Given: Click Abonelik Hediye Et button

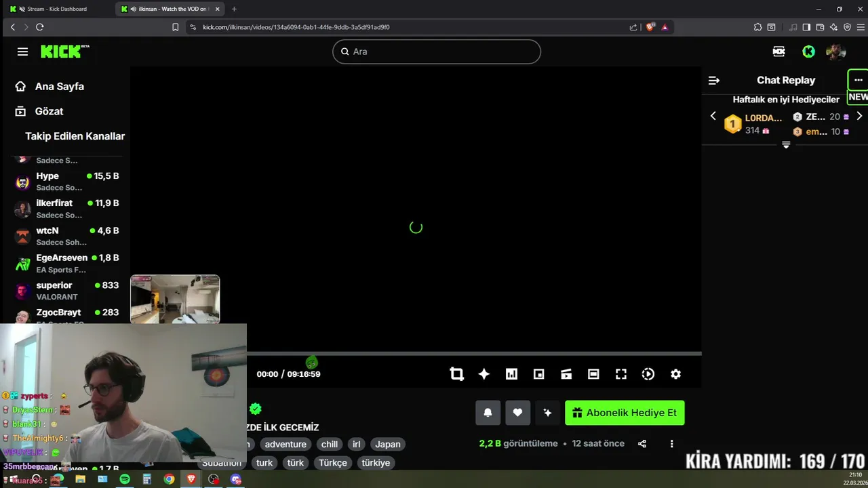Looking at the screenshot, I should tap(625, 413).
